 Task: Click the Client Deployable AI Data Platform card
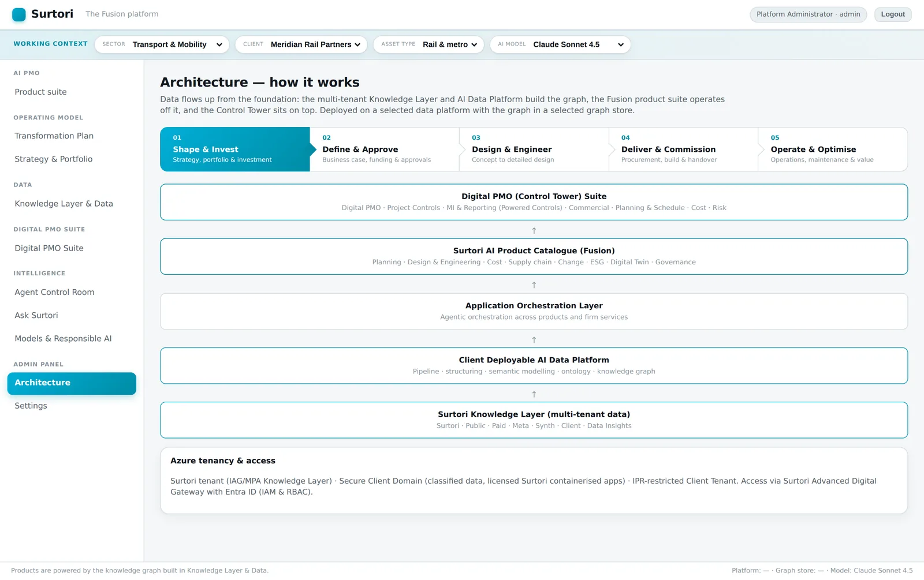[x=534, y=365]
